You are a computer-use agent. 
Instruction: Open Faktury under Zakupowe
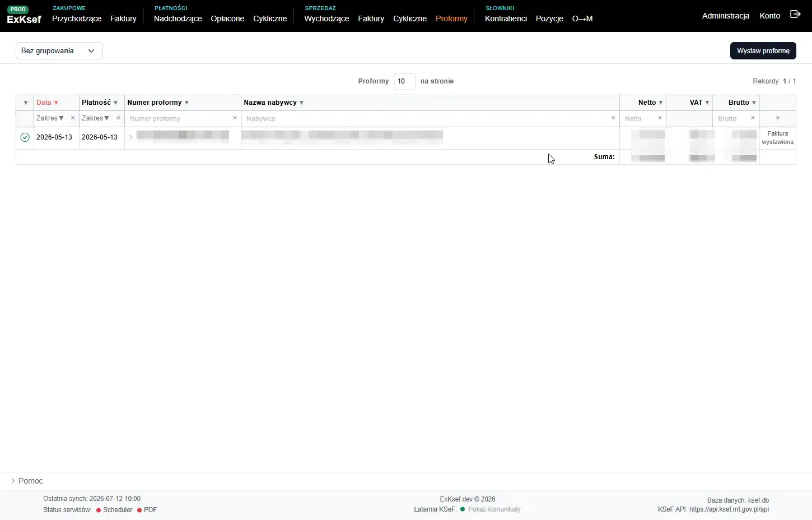[123, 18]
